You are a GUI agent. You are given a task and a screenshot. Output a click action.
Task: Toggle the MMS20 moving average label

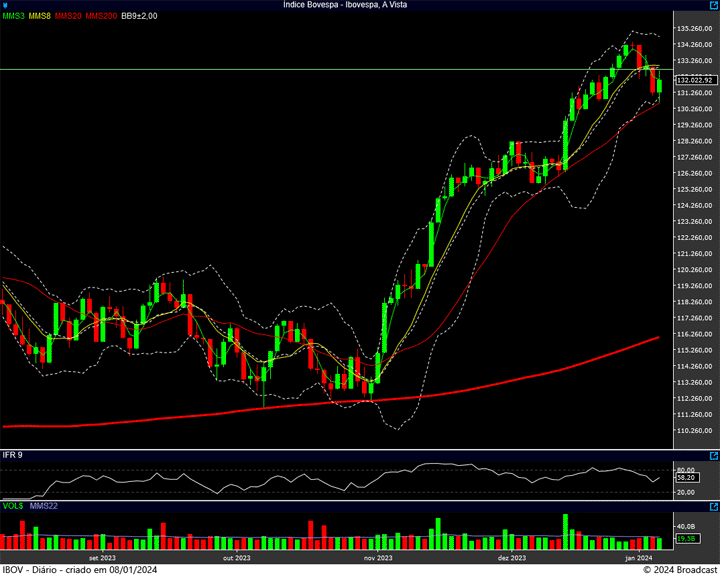click(x=68, y=16)
